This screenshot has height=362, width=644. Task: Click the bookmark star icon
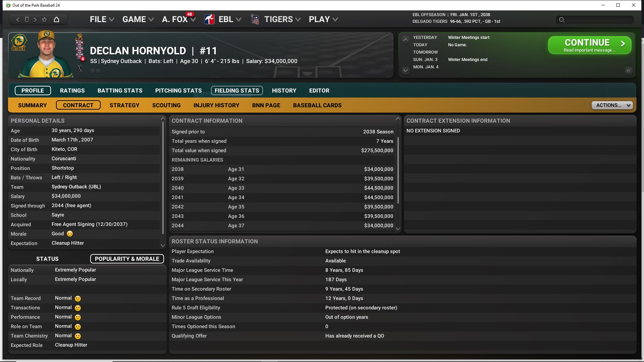click(44, 19)
